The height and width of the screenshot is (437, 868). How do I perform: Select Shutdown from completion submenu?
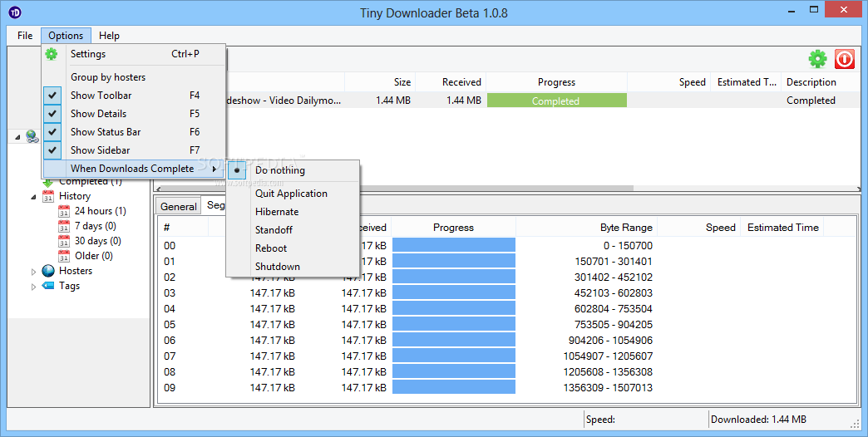pyautogui.click(x=293, y=267)
